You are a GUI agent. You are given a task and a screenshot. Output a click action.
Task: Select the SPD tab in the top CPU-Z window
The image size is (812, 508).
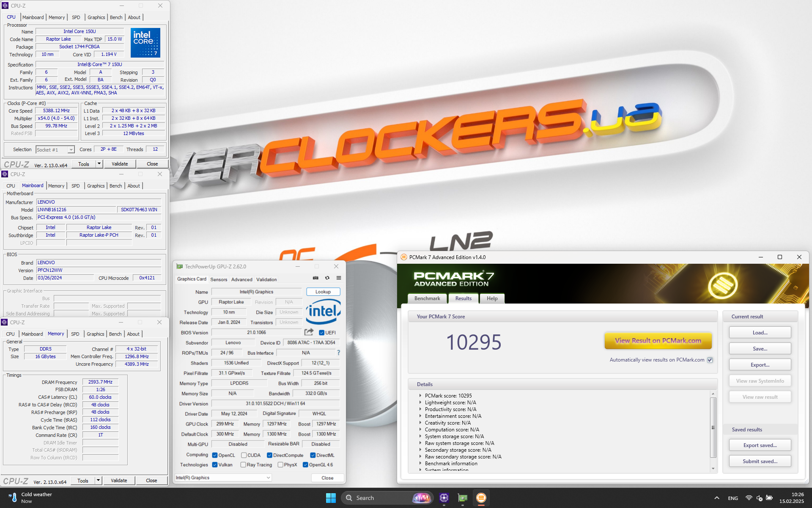tap(76, 17)
